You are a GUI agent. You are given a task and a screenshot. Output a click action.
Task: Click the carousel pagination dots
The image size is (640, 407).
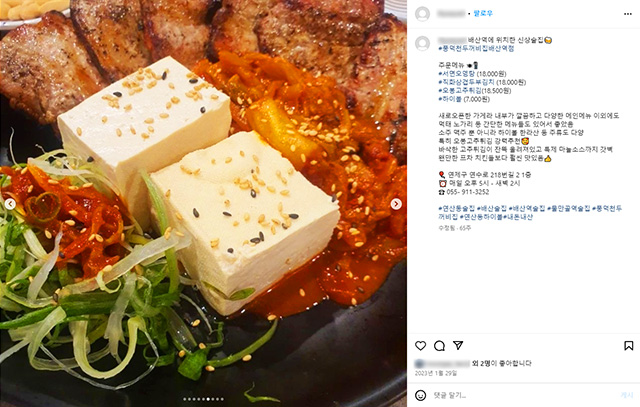click(x=203, y=399)
